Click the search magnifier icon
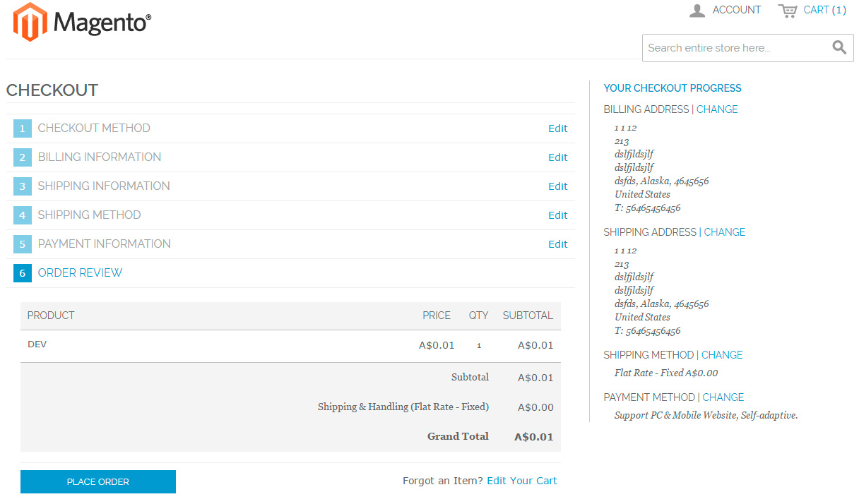The height and width of the screenshot is (504, 859). 839,47
